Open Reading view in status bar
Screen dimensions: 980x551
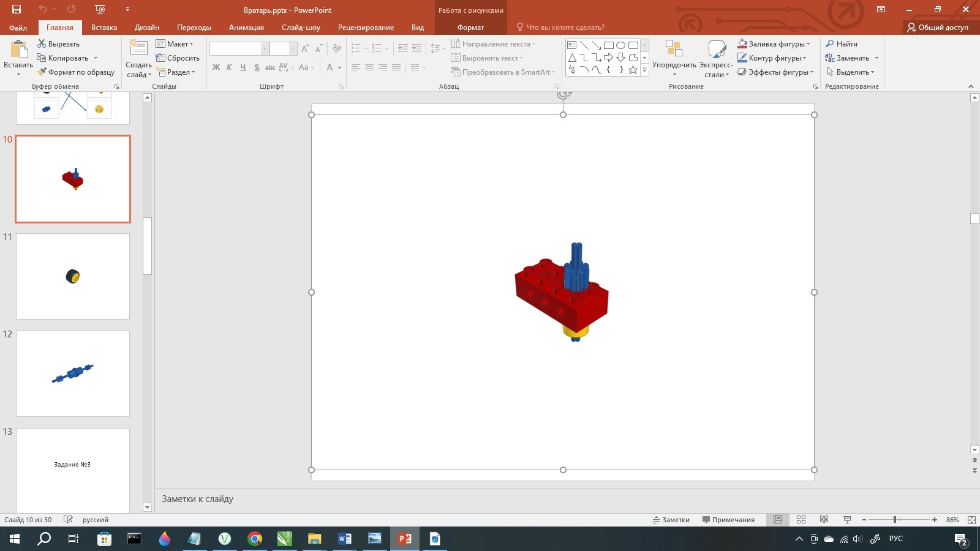pyautogui.click(x=824, y=520)
